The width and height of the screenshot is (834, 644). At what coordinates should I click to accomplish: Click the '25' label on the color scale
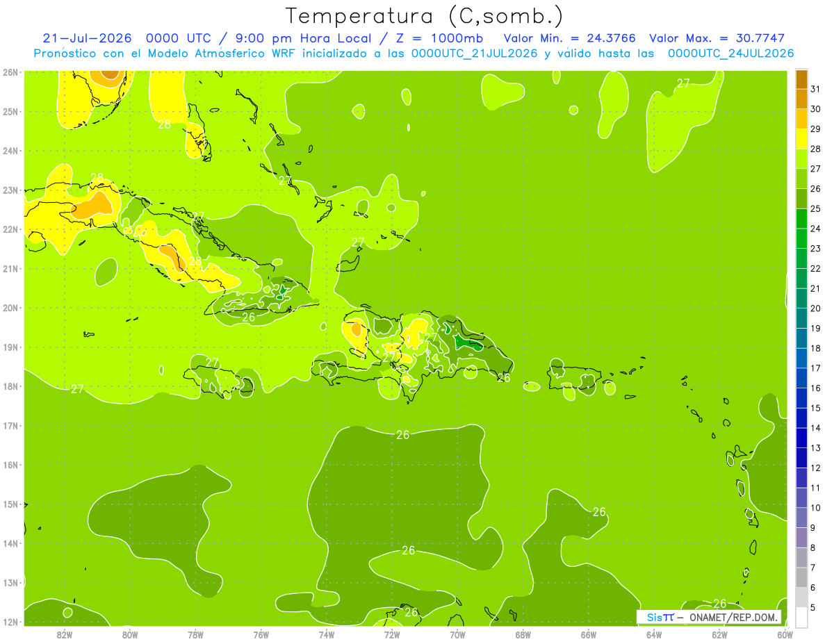[816, 208]
